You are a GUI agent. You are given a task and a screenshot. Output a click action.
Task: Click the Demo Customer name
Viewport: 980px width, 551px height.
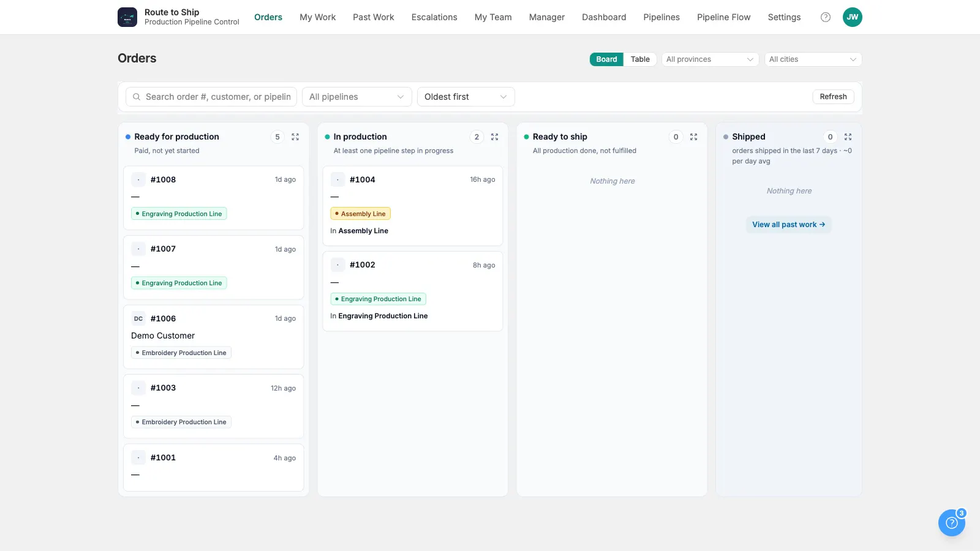coord(163,335)
